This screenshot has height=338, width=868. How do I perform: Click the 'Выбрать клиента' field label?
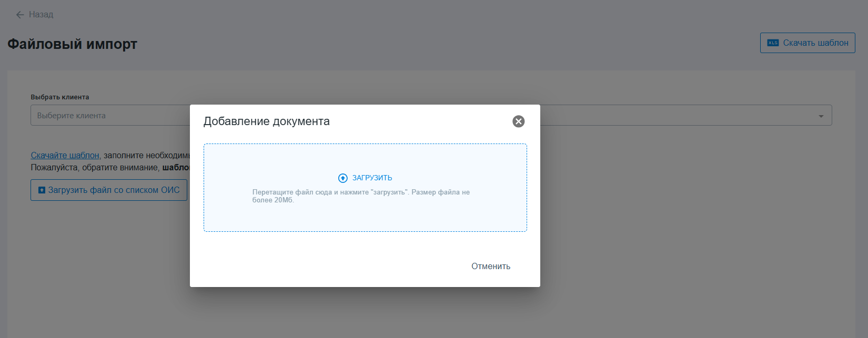click(x=60, y=97)
